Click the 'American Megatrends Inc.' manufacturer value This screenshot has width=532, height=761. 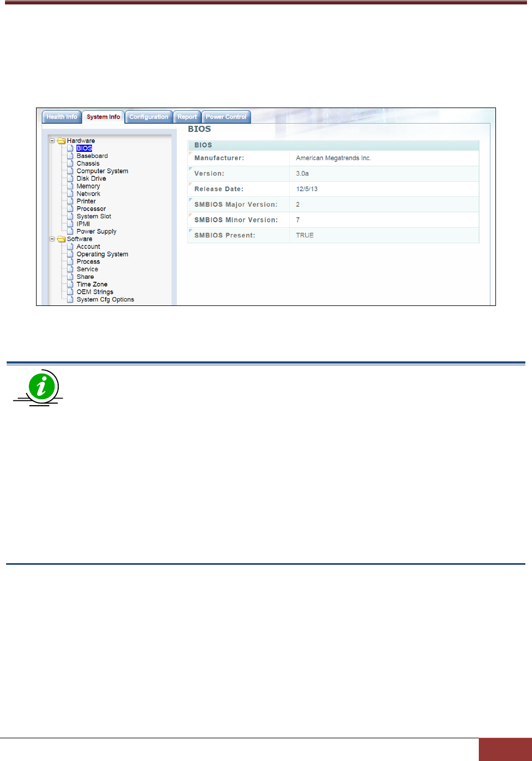(x=334, y=158)
